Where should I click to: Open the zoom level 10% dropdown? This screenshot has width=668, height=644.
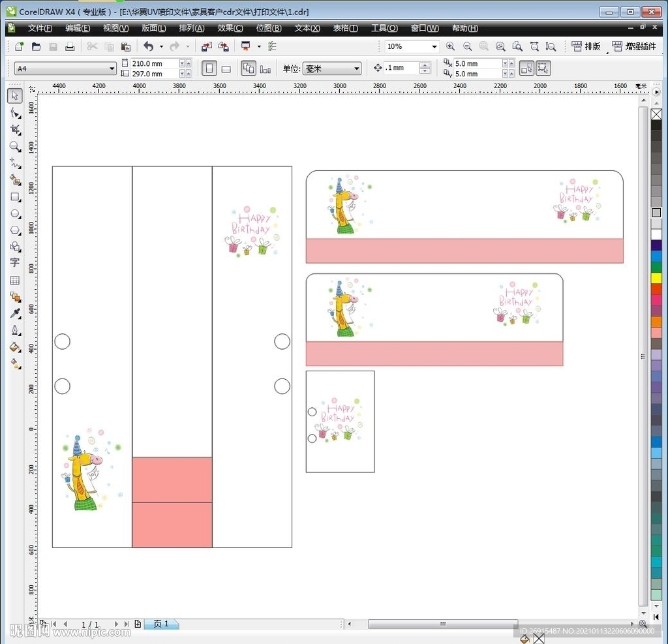pos(434,46)
